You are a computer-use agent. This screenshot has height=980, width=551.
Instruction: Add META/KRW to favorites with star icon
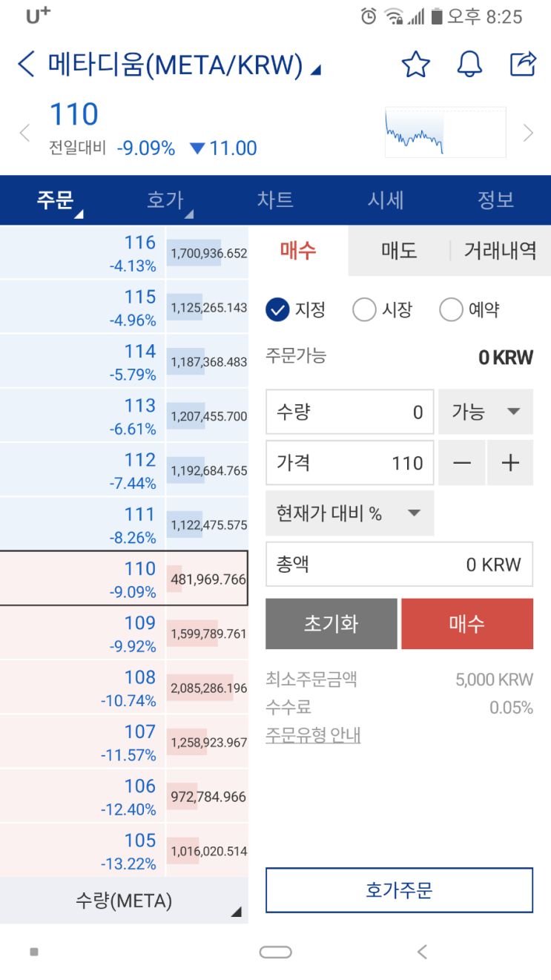click(415, 65)
